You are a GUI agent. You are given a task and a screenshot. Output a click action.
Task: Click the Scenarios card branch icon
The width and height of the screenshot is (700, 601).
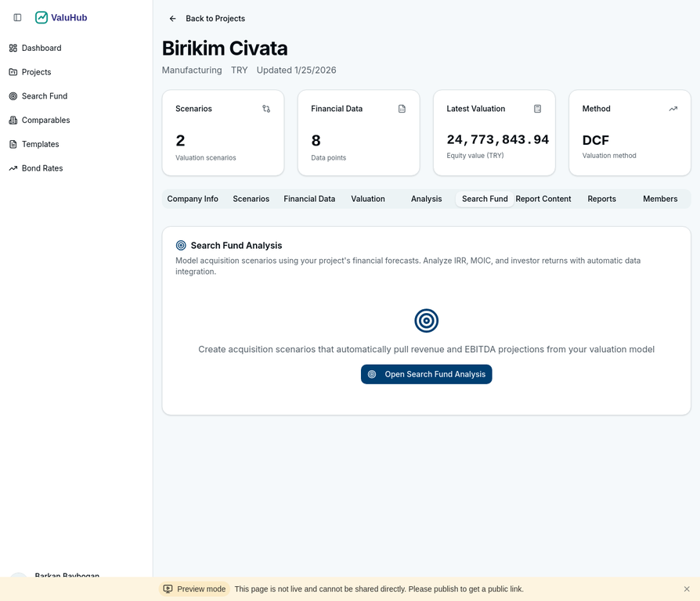tap(266, 109)
